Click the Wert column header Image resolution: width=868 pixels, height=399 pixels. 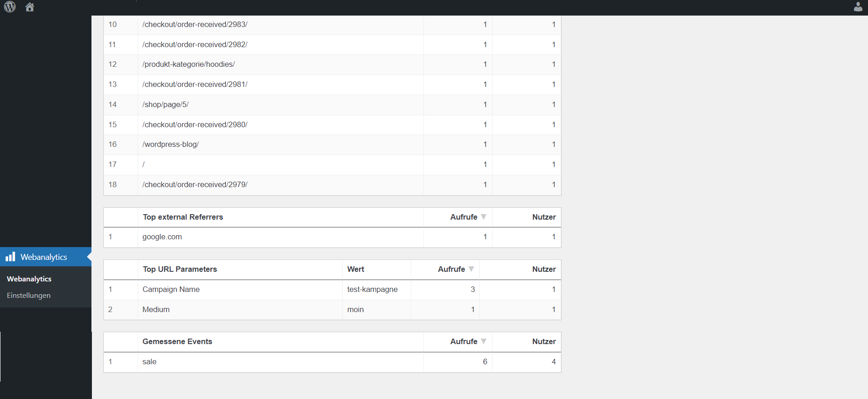[356, 269]
